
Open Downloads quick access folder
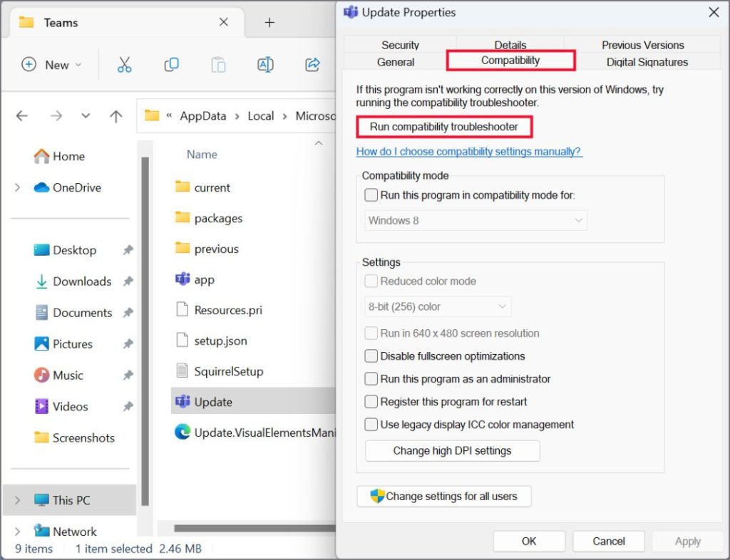click(x=73, y=281)
